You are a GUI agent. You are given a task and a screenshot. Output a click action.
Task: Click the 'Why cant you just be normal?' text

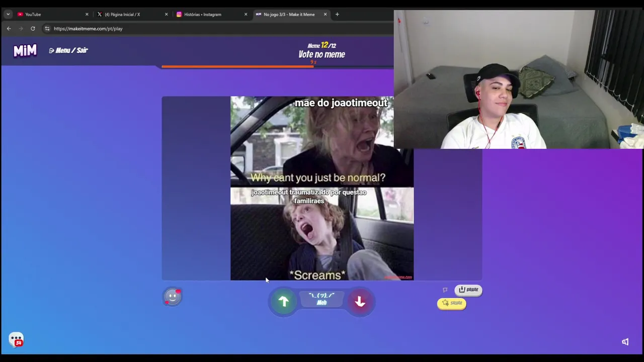tap(317, 177)
